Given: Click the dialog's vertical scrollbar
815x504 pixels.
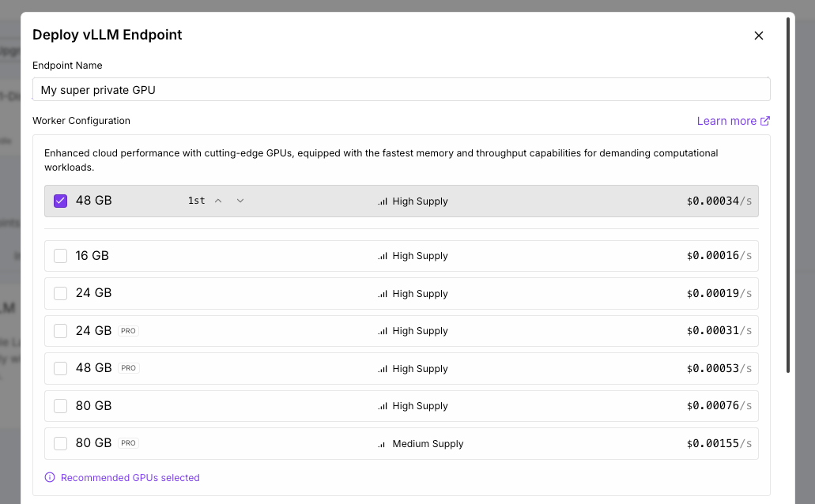Looking at the screenshot, I should point(788,195).
